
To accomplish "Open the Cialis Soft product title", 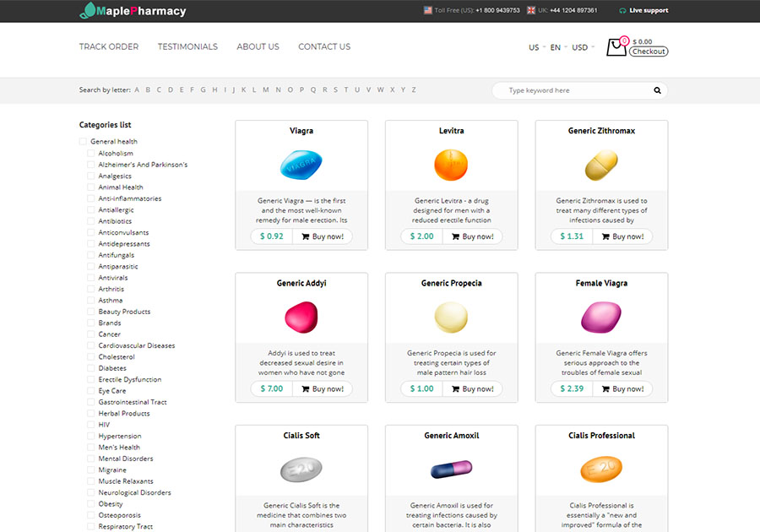I will tap(301, 436).
